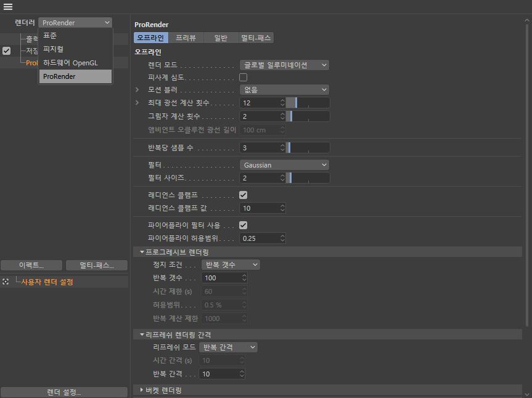This screenshot has height=398, width=532.
Task: Open the 정지 조건 dropdown
Action: (x=231, y=265)
